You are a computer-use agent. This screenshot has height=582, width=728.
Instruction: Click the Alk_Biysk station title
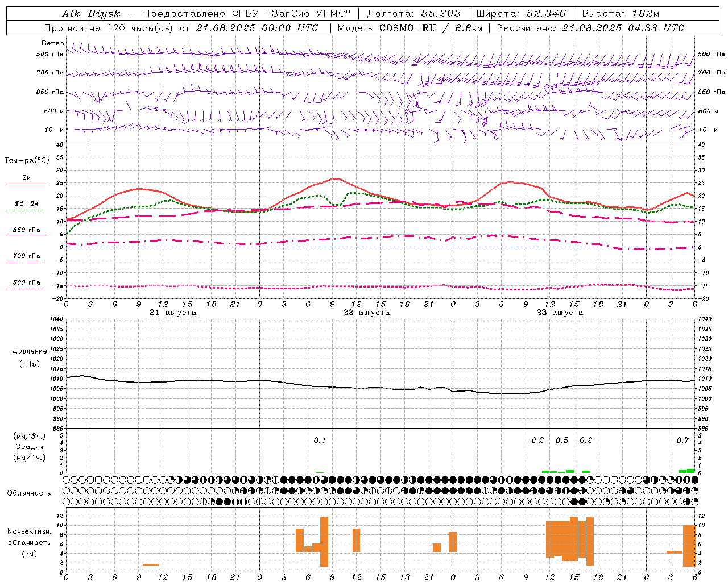[x=91, y=14]
